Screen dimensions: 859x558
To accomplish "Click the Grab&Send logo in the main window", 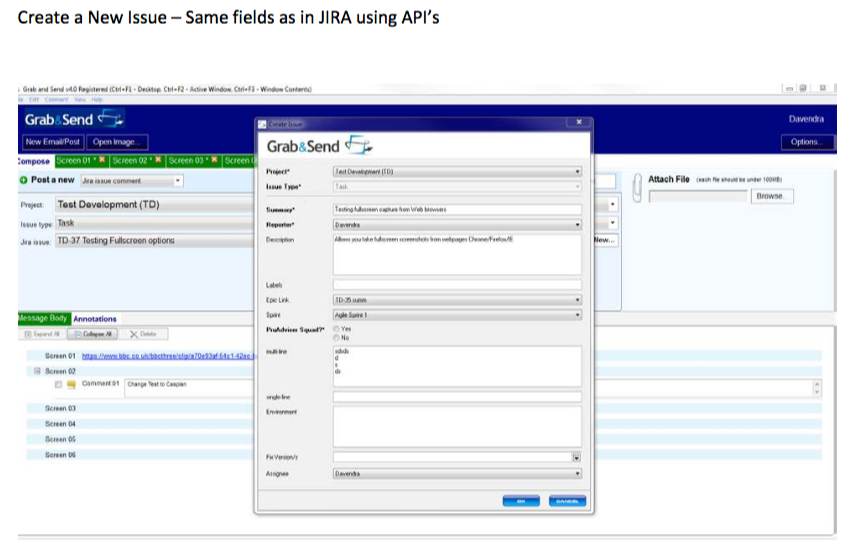I will (75, 119).
